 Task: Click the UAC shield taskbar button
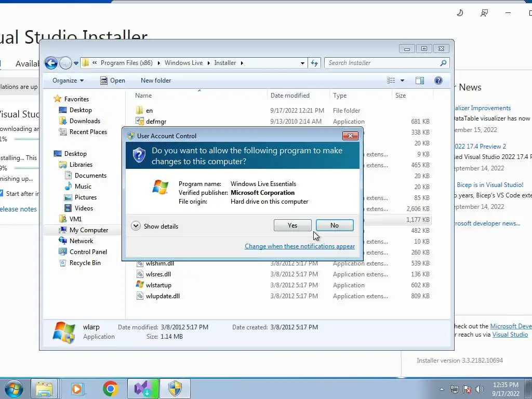(175, 389)
